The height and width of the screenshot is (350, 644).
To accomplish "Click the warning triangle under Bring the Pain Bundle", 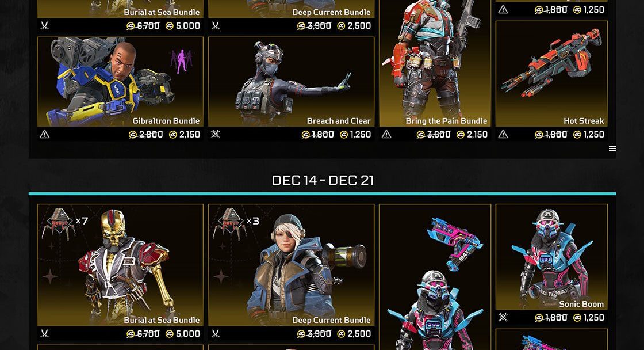I will (386, 134).
